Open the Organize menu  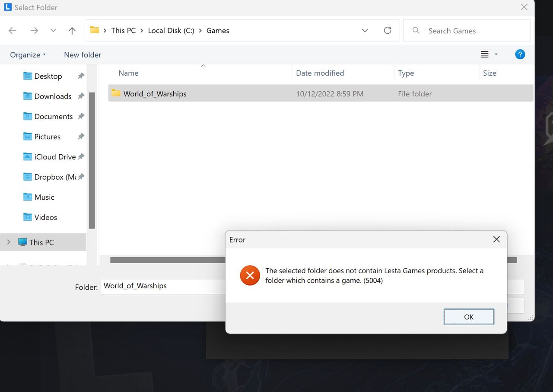(28, 55)
